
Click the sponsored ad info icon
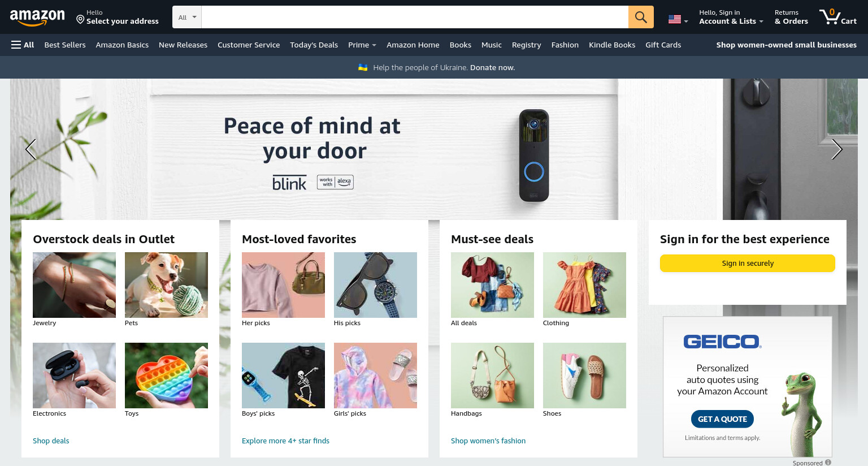point(828,463)
